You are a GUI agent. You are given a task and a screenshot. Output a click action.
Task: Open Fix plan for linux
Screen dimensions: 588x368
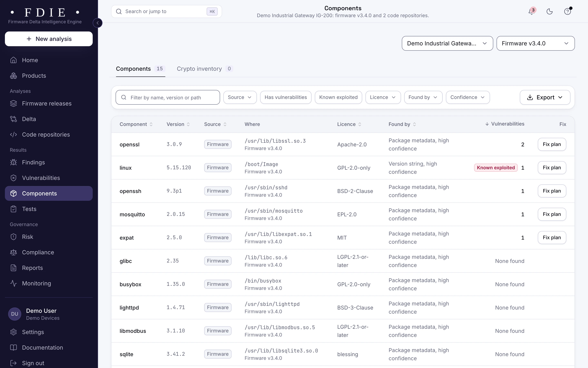[x=552, y=168]
